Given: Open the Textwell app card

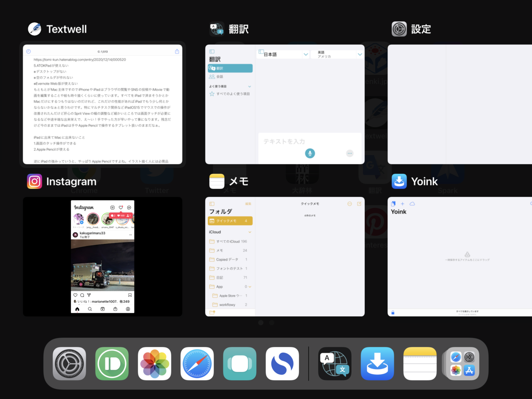Looking at the screenshot, I should [x=102, y=105].
